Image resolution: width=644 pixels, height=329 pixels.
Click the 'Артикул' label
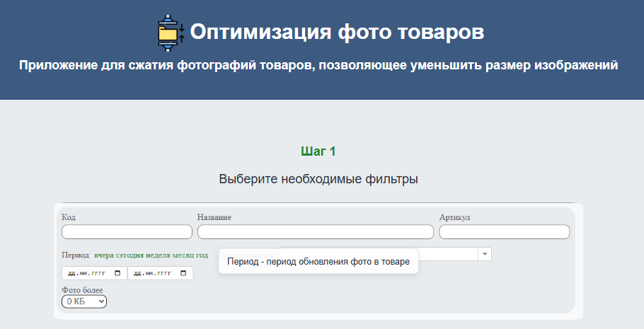(454, 217)
